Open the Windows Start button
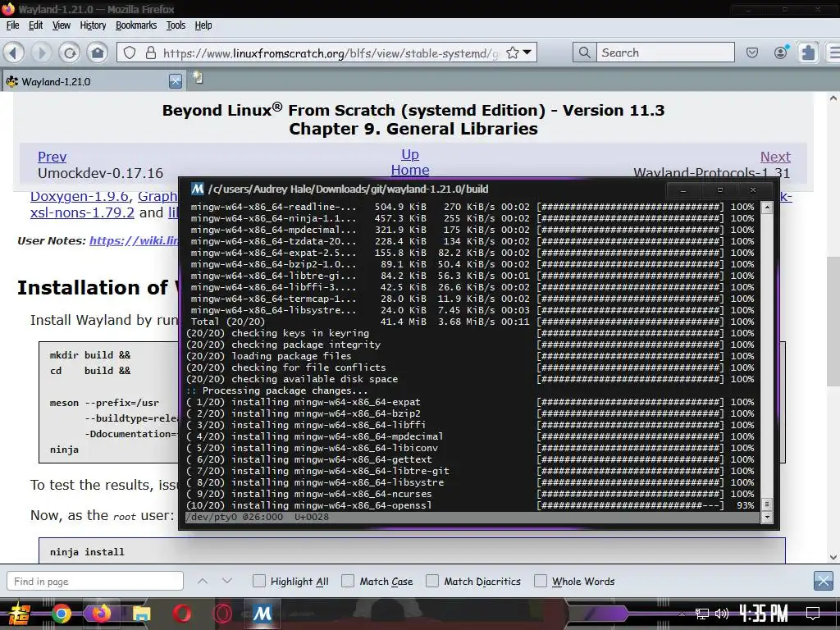This screenshot has width=840, height=630. point(19,614)
